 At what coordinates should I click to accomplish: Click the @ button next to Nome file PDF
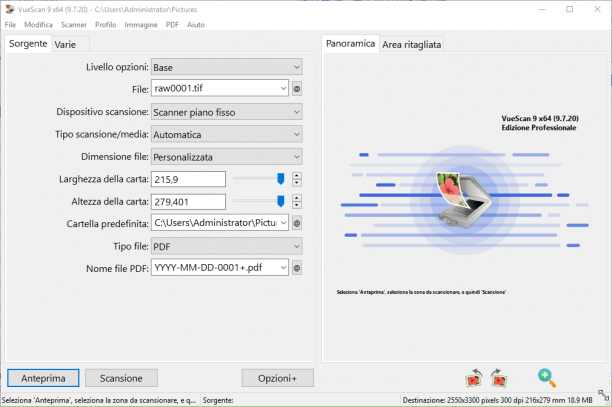click(297, 268)
